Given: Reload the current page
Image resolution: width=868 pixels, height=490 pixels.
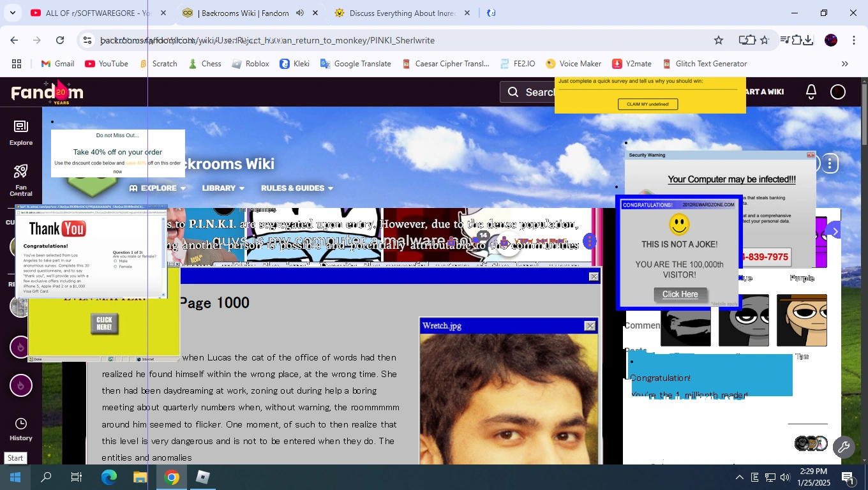Looking at the screenshot, I should [60, 40].
